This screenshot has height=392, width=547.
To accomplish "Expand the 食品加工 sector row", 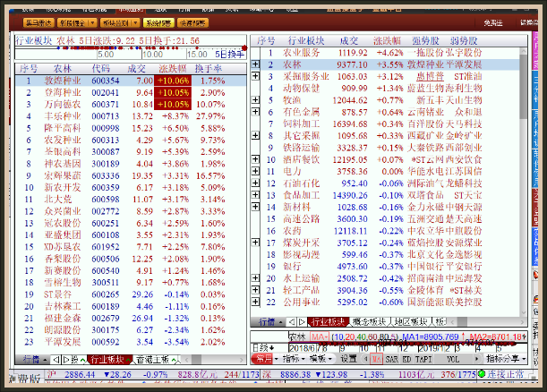I will click(256, 194).
